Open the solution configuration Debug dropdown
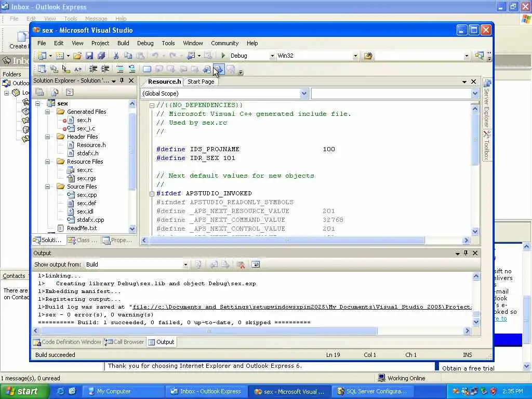 click(x=272, y=56)
